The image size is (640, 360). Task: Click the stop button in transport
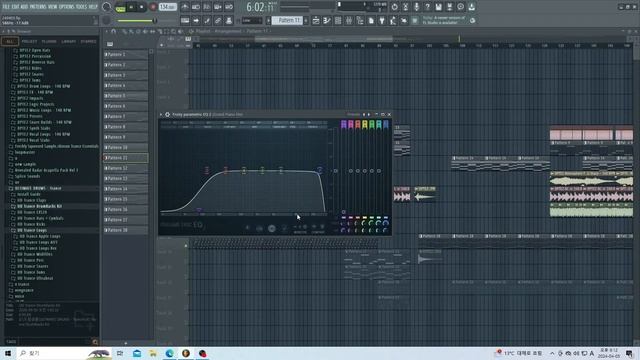pos(141,7)
